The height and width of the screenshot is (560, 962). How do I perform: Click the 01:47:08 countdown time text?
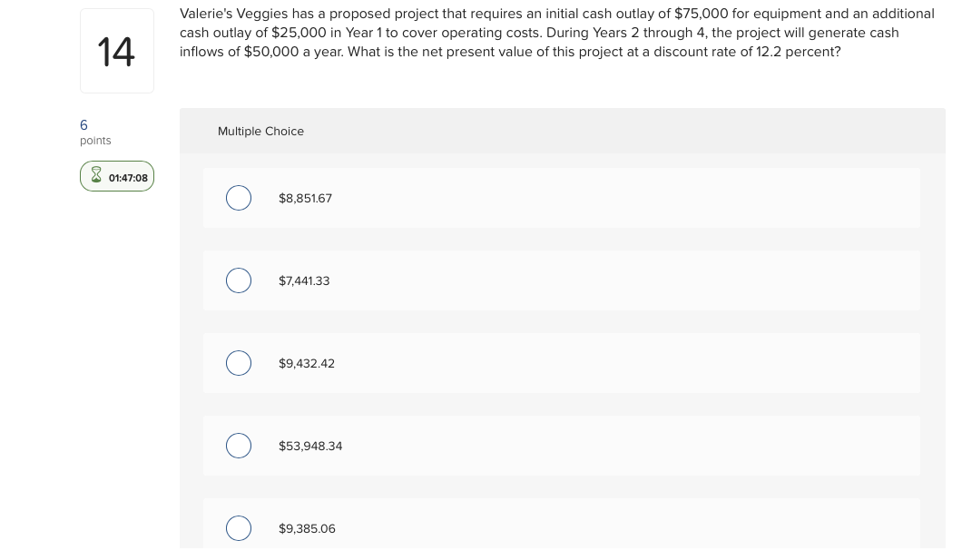click(128, 178)
